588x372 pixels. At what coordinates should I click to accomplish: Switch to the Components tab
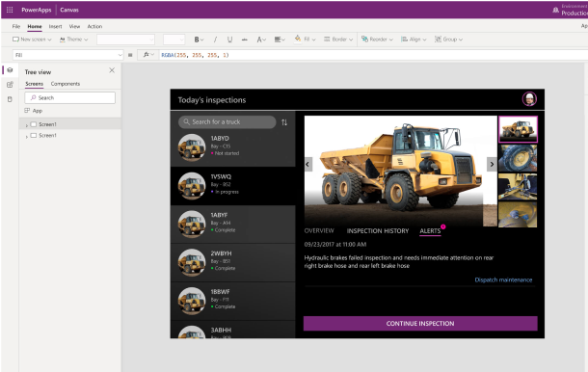point(66,84)
